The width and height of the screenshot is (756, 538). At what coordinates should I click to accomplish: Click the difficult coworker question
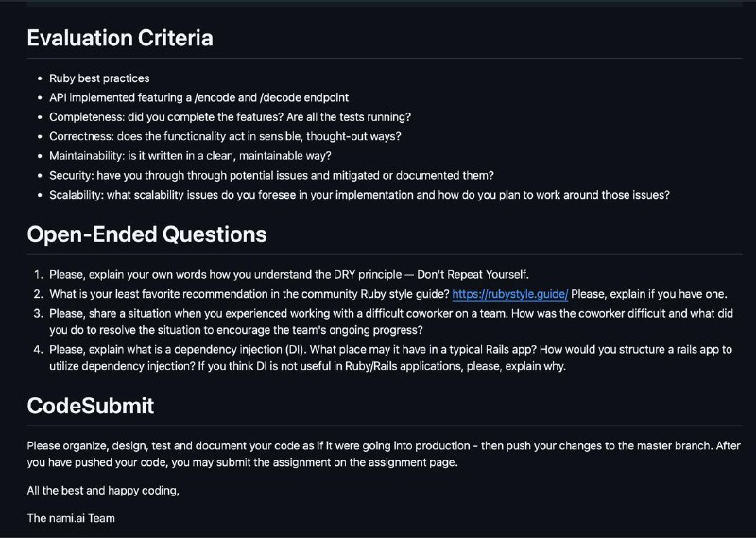point(391,321)
